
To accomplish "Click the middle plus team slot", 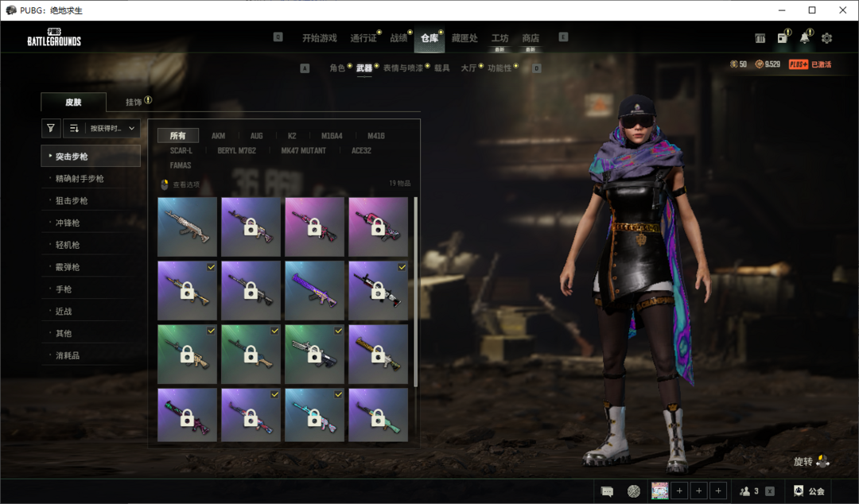I will pyautogui.click(x=699, y=490).
